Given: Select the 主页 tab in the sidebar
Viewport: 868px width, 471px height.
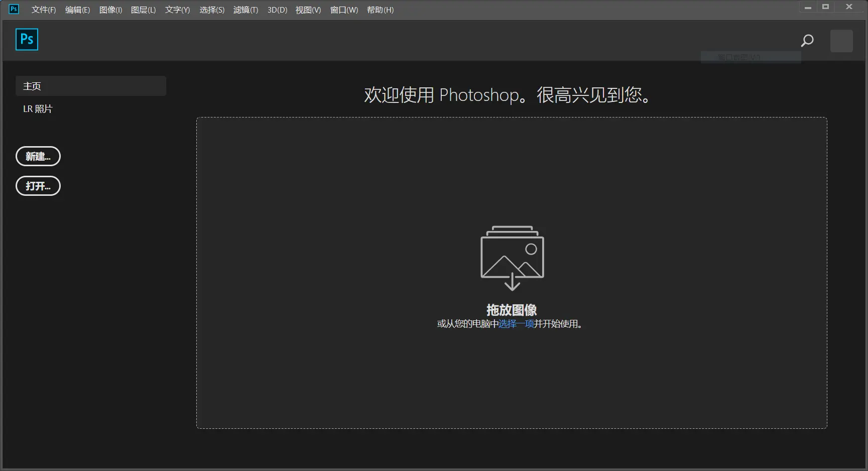Looking at the screenshot, I should pos(91,86).
